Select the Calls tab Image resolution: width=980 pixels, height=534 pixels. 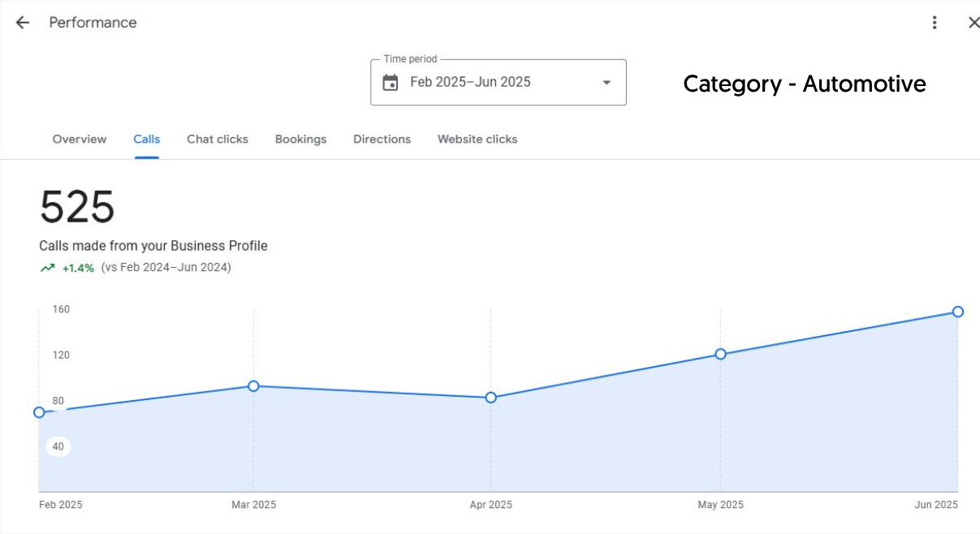coord(147,139)
